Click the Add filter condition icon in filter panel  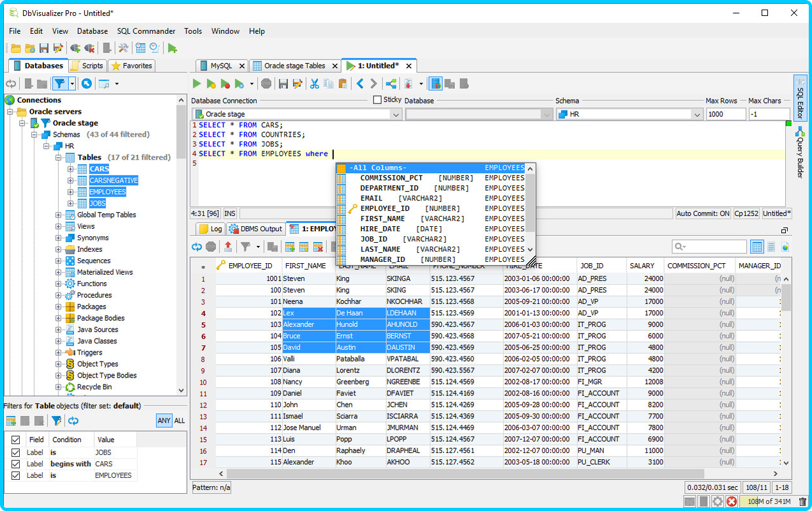point(11,420)
